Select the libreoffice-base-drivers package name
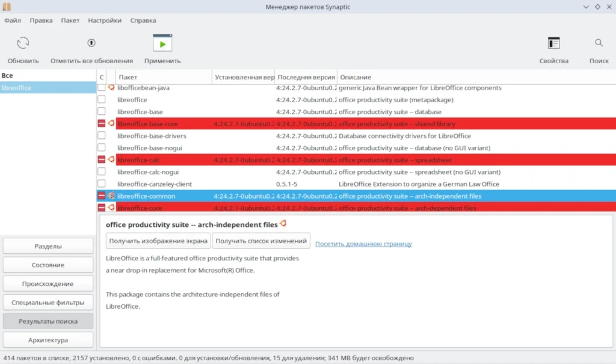The image size is (616, 364). tap(152, 135)
